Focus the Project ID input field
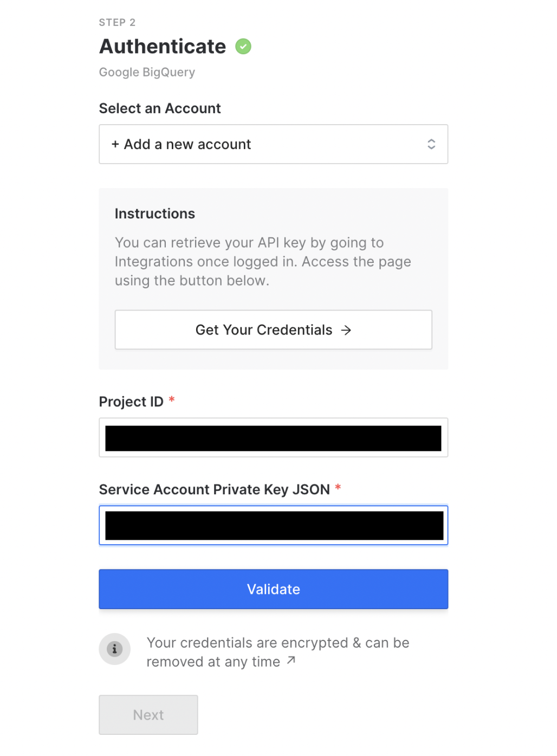 [274, 437]
